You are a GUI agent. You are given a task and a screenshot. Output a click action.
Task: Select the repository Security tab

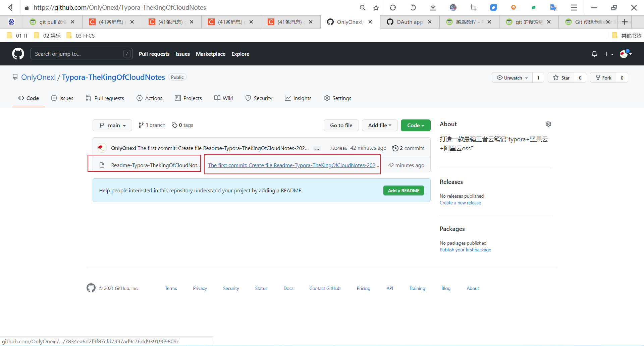coord(259,98)
